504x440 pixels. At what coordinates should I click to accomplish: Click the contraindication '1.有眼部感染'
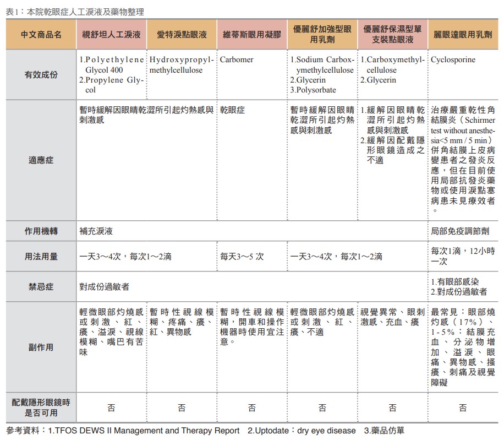coord(455,282)
